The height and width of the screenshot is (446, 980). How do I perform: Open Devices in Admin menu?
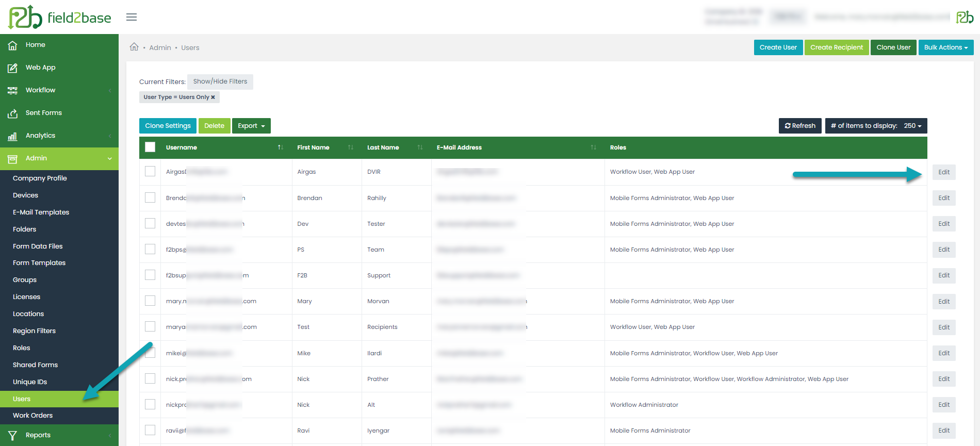pyautogui.click(x=25, y=195)
